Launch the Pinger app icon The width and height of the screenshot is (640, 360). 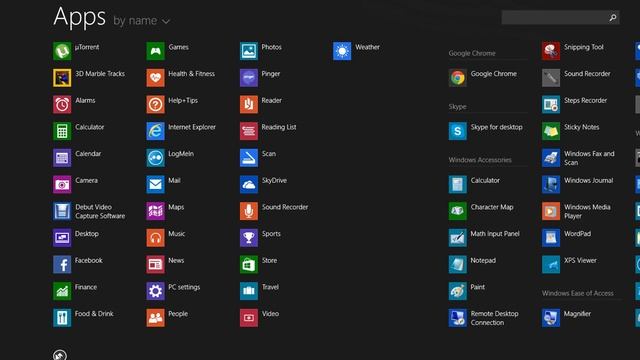(x=249, y=78)
